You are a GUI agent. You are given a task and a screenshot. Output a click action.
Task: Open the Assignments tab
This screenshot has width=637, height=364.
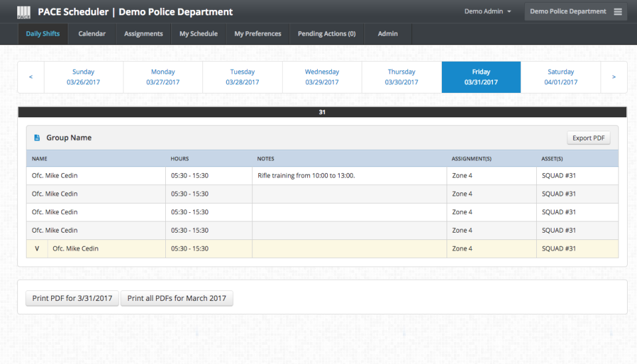[x=143, y=34]
